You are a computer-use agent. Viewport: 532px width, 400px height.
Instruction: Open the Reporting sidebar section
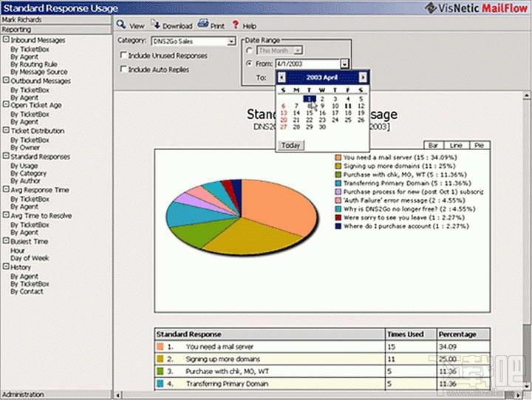coord(56,30)
